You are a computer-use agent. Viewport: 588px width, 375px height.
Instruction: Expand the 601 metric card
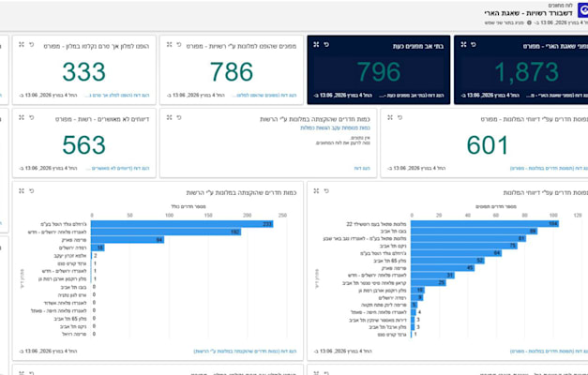[390, 118]
